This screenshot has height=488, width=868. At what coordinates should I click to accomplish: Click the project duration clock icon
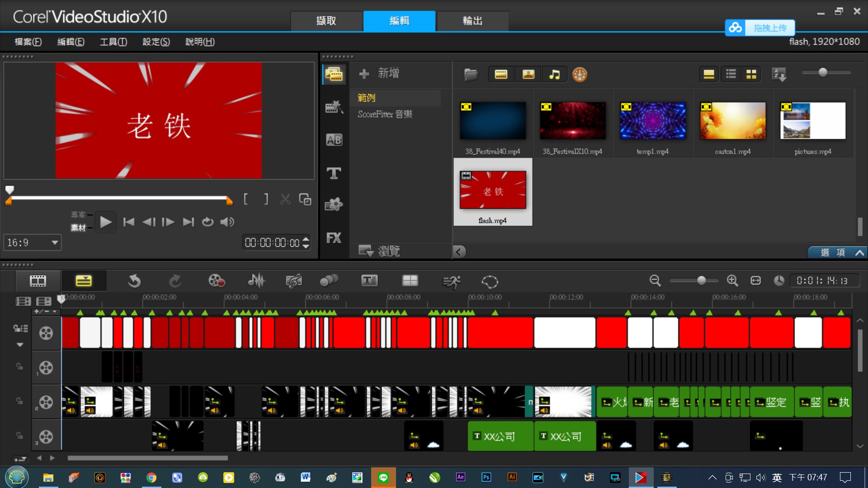(778, 281)
